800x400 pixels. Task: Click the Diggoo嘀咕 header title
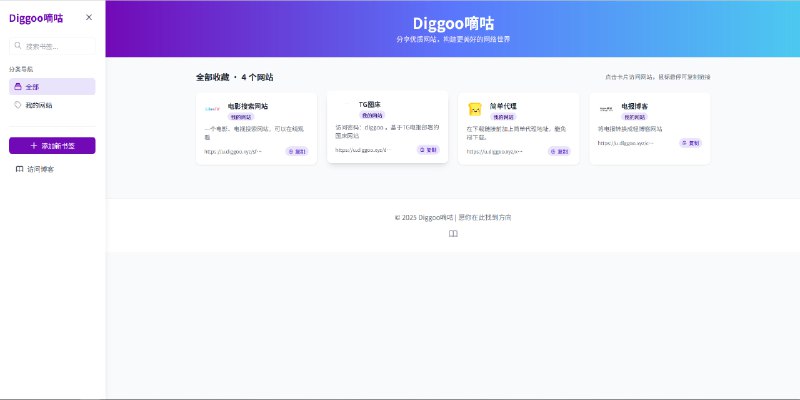(x=453, y=23)
